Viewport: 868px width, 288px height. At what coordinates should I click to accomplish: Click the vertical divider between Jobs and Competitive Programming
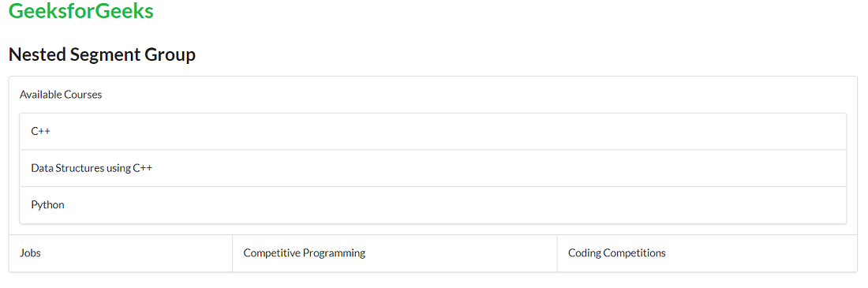233,253
